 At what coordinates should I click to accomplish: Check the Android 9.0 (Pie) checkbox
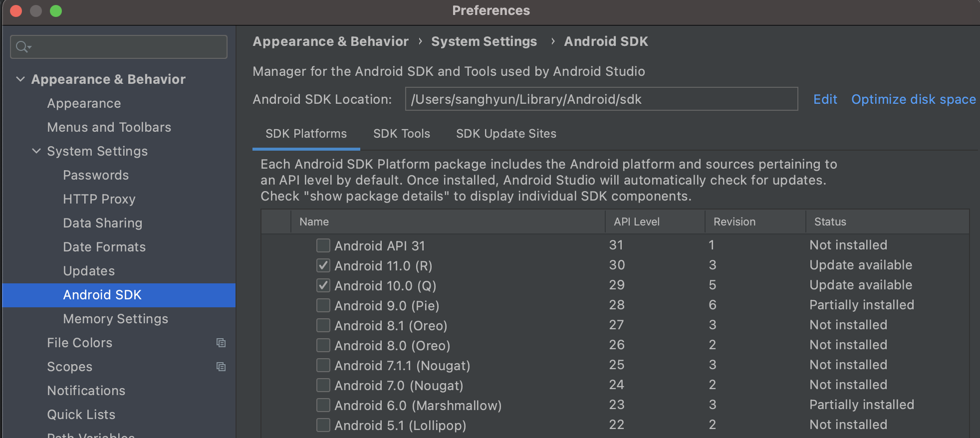pos(323,305)
